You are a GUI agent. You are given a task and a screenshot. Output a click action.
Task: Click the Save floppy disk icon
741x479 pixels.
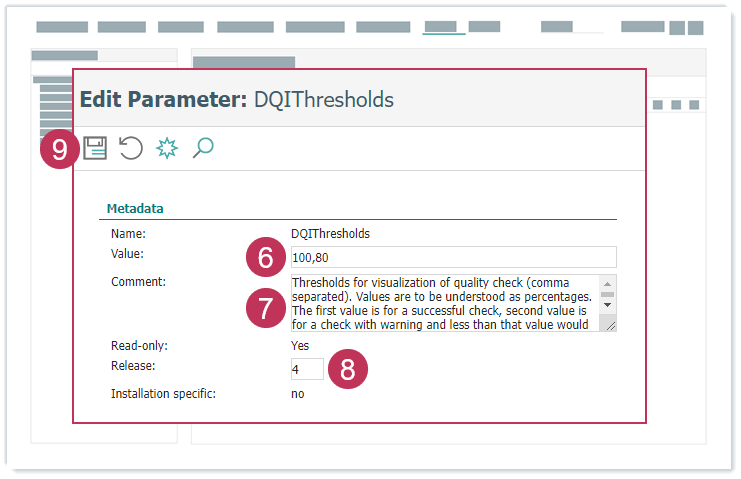coord(95,149)
